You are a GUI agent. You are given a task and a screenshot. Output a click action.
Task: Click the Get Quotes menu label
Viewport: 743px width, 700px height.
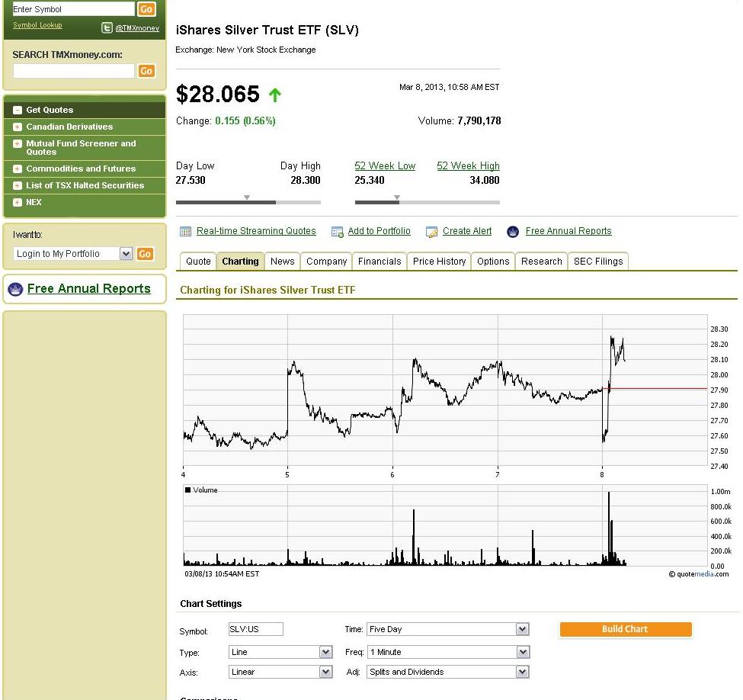(50, 110)
